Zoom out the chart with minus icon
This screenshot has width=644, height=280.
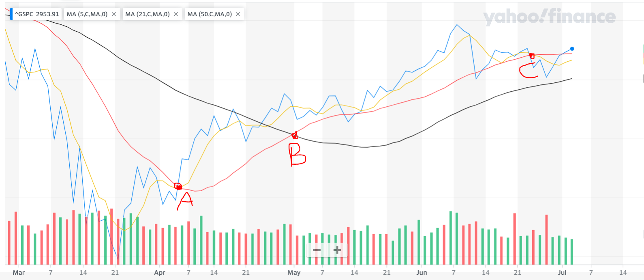coord(317,250)
